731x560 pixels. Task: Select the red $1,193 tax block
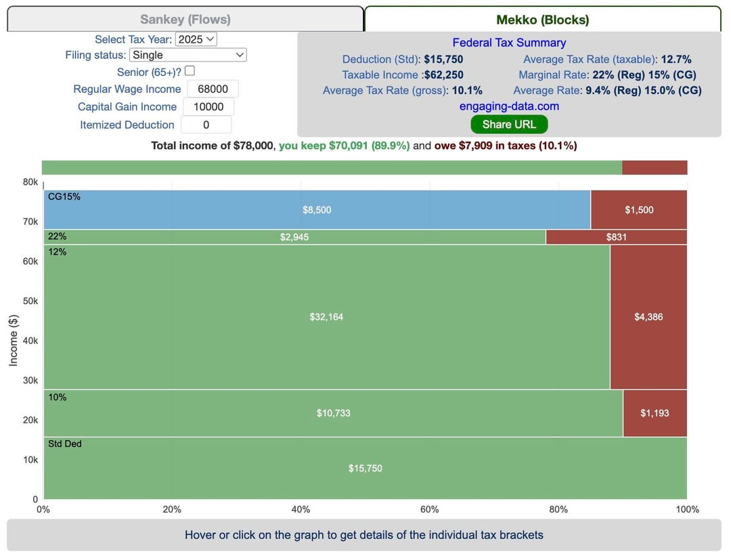[654, 413]
